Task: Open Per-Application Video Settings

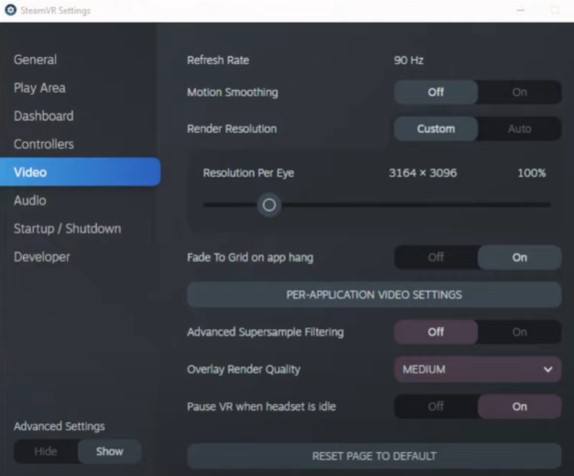Action: tap(374, 295)
